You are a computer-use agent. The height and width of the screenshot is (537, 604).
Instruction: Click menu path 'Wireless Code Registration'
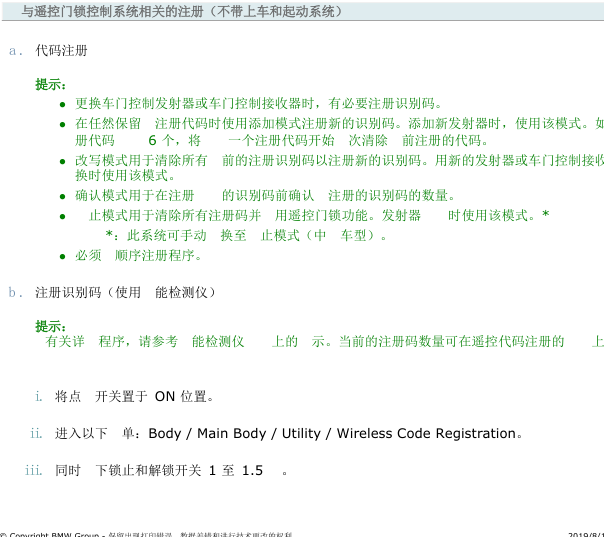(426, 433)
